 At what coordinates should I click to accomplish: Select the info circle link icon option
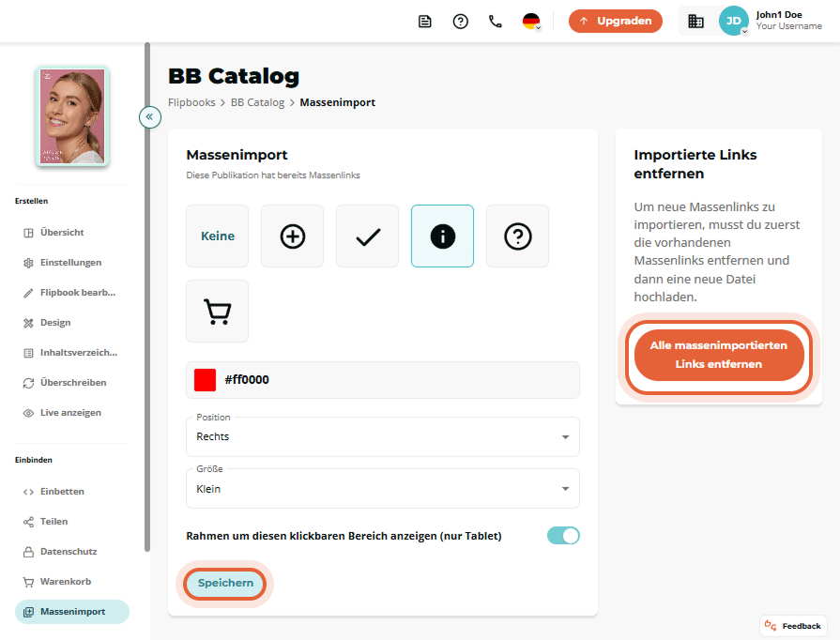click(x=442, y=236)
